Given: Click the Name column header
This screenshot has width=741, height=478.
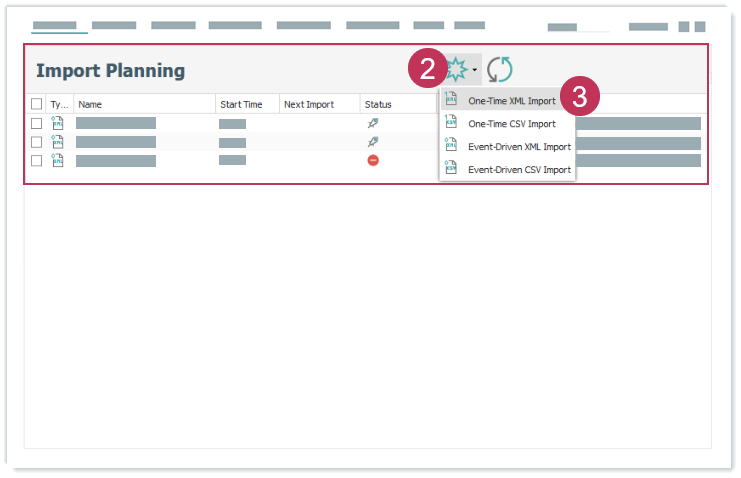Looking at the screenshot, I should [x=90, y=104].
